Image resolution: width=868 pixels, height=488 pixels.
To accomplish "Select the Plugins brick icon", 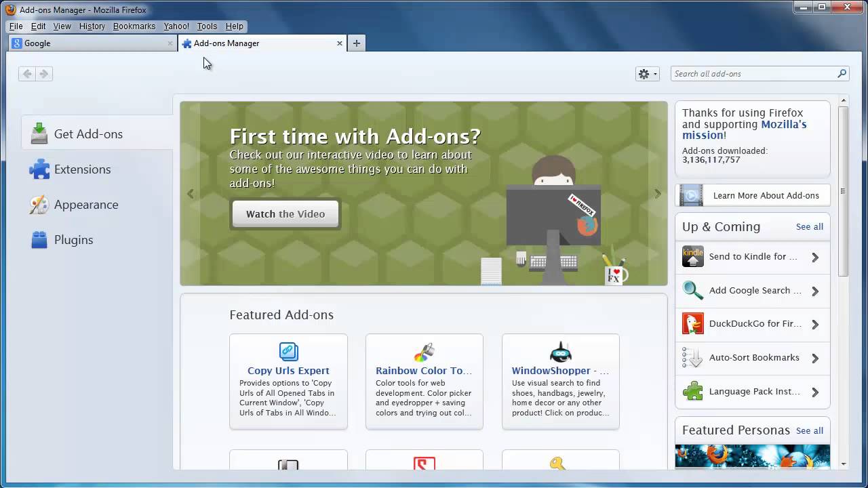I will [x=39, y=239].
